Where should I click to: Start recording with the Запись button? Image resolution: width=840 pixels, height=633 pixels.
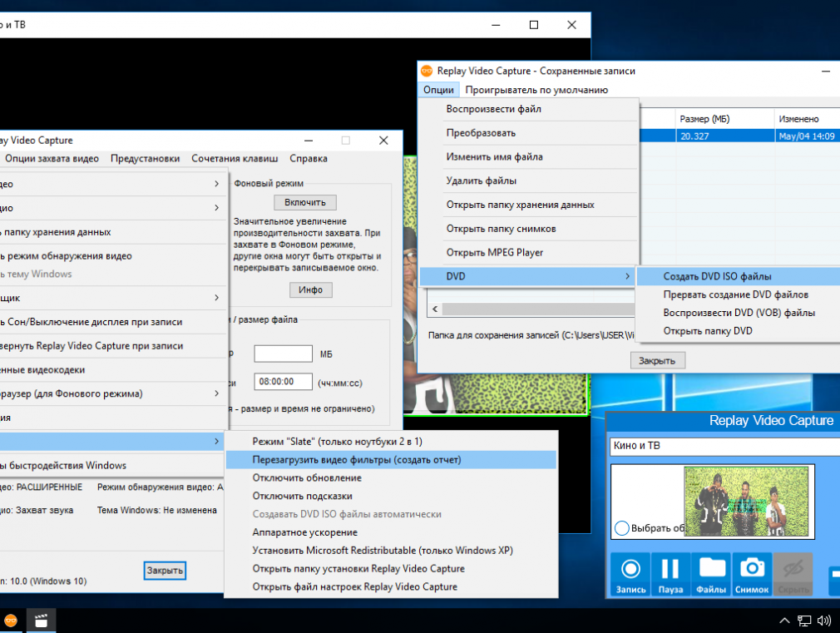point(630,575)
